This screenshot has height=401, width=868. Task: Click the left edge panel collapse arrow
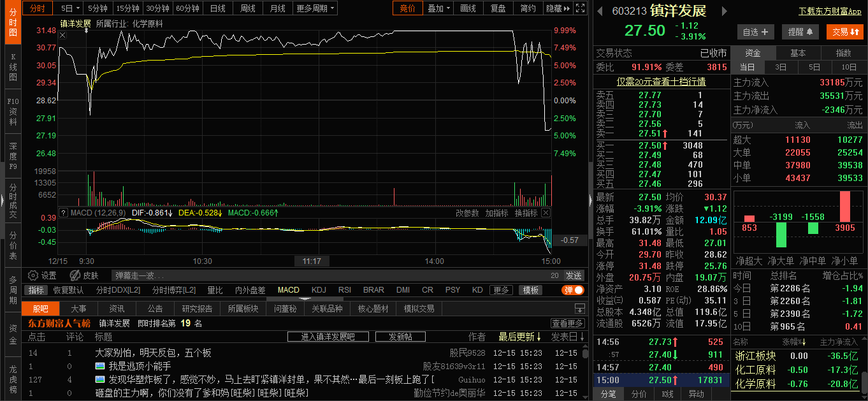pos(2,201)
